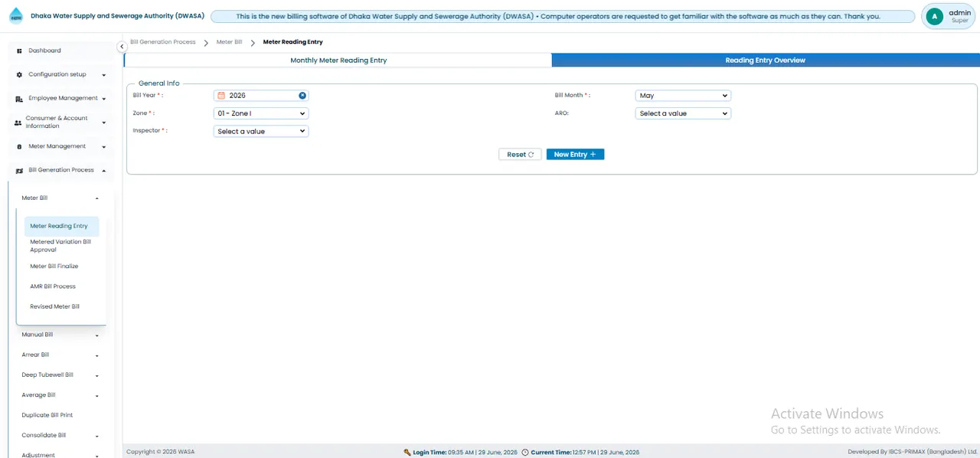Open Metered Variation Bill Approval

coord(60,246)
